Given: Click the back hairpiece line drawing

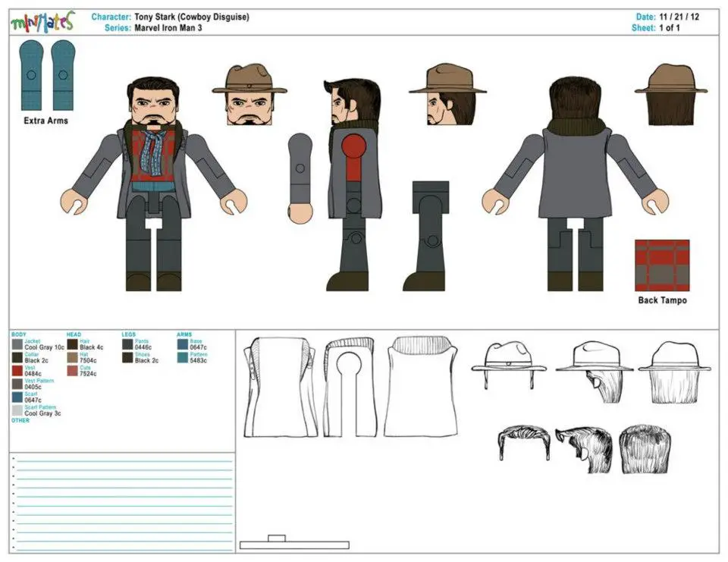Looking at the screenshot, I should tap(645, 449).
